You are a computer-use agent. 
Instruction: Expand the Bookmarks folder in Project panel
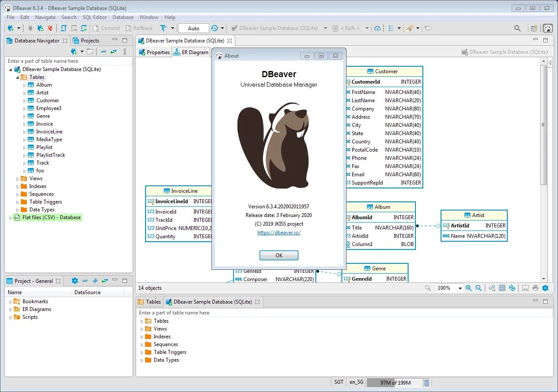click(x=10, y=301)
